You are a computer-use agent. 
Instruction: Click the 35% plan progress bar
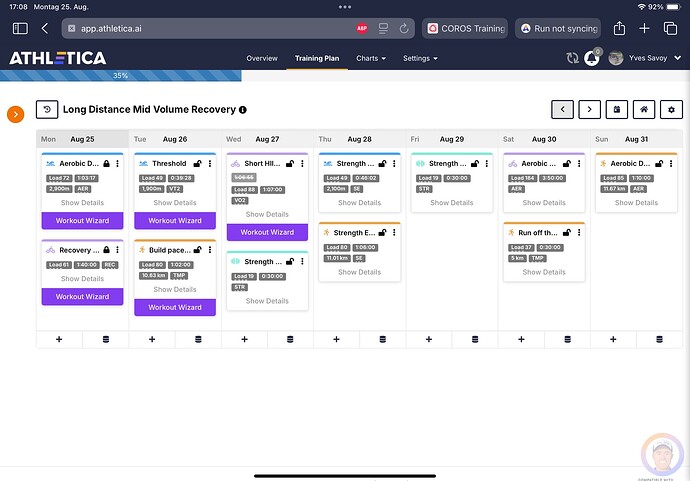tap(121, 76)
